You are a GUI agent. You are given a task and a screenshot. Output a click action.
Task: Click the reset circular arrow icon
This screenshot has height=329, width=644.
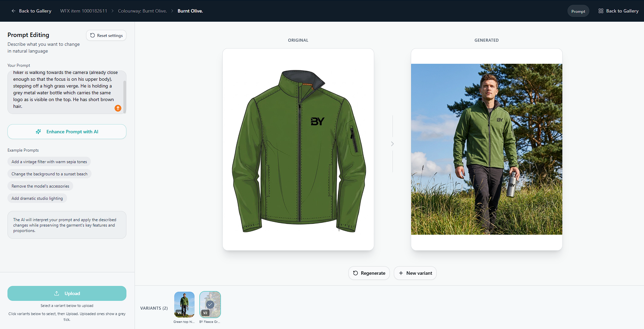(x=93, y=35)
